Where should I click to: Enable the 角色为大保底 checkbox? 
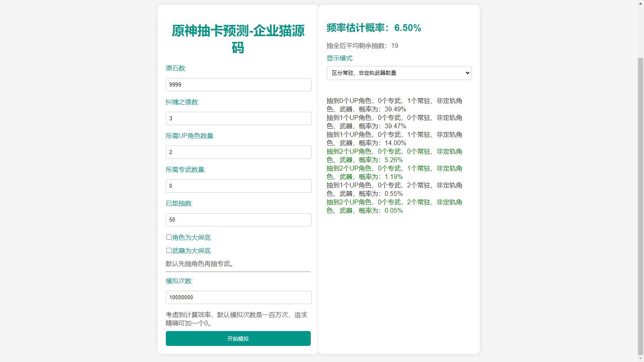click(x=169, y=237)
